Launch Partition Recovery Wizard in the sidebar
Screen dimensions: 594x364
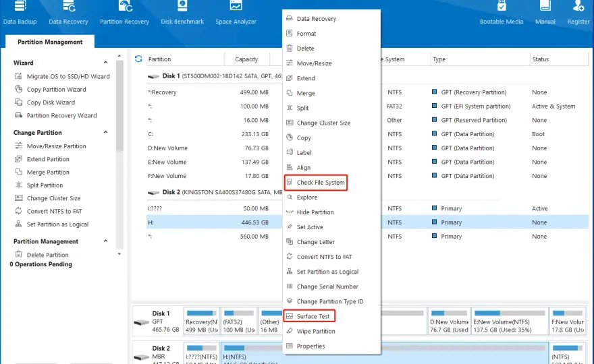(55, 115)
